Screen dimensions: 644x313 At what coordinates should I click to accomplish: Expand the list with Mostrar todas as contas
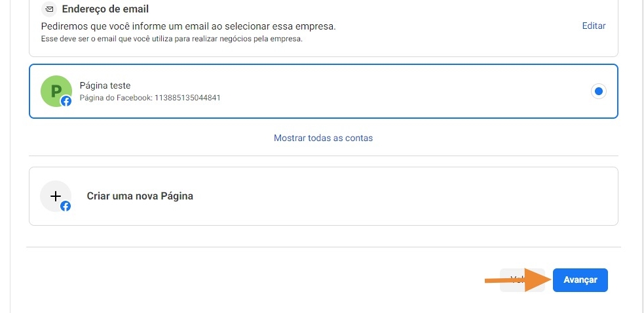323,138
